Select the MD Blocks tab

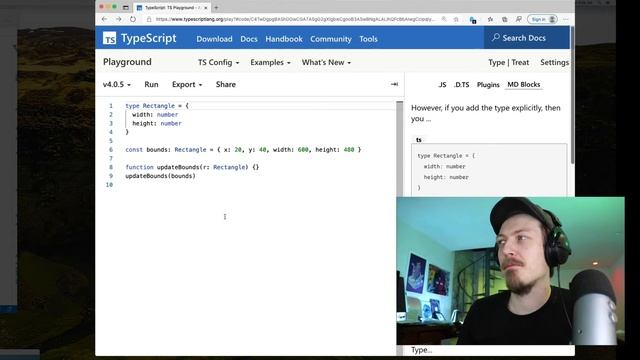[524, 84]
